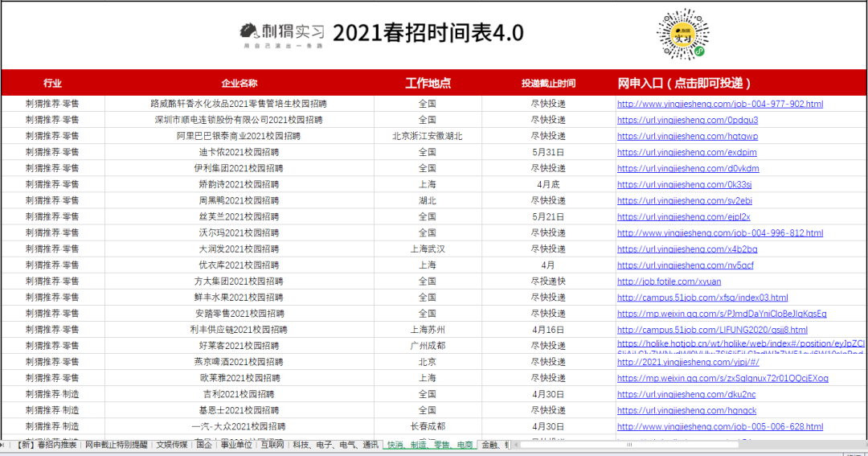Screen dimensions: 868x456
Task: Select deadline cell 尽投递快 for 方太集团
Action: (548, 281)
